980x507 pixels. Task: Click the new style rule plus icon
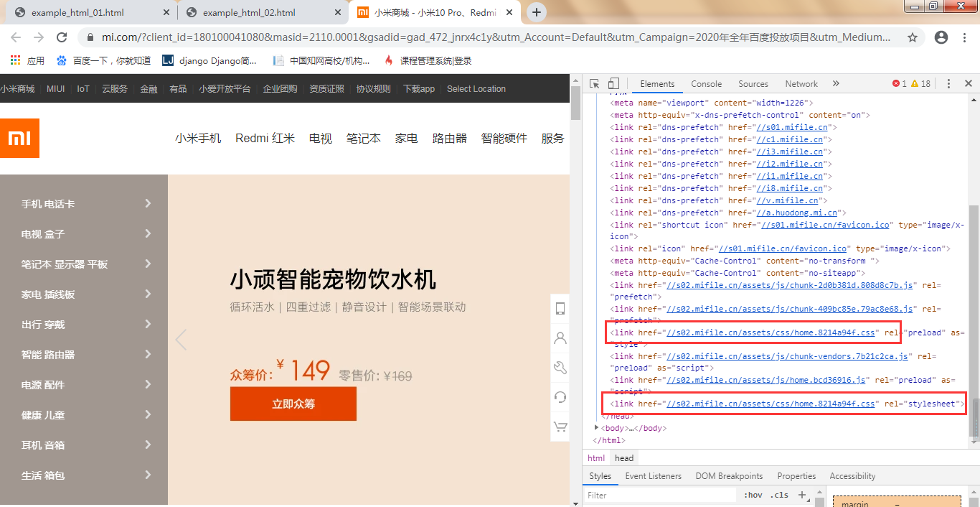pyautogui.click(x=802, y=495)
